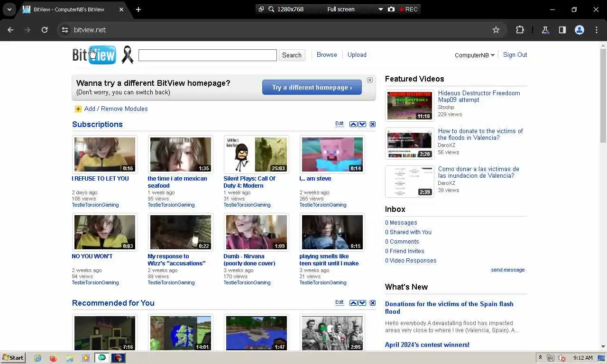Click the yellow plus Add/Remove Modules icon

[78, 109]
